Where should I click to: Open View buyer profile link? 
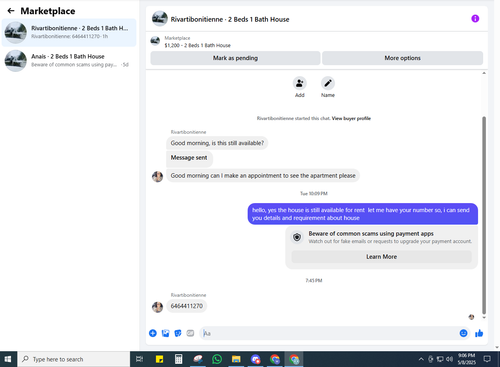351,118
